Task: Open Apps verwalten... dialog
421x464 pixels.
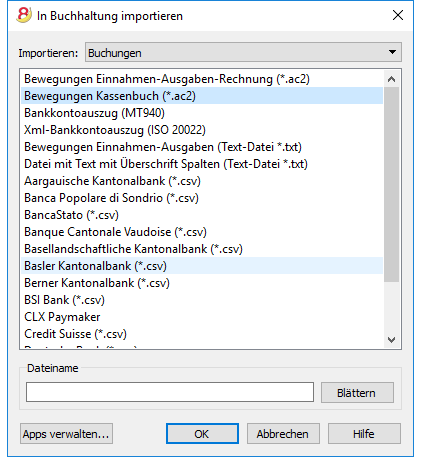Action: click(66, 434)
